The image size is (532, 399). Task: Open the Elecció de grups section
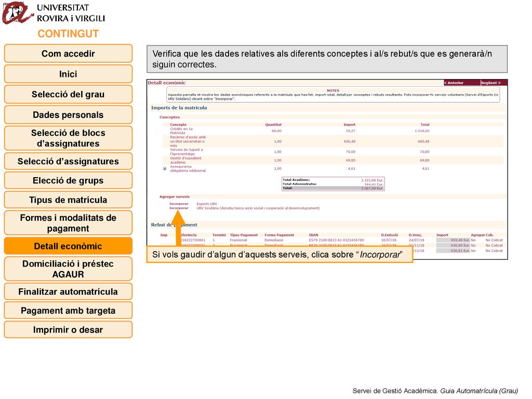68,180
